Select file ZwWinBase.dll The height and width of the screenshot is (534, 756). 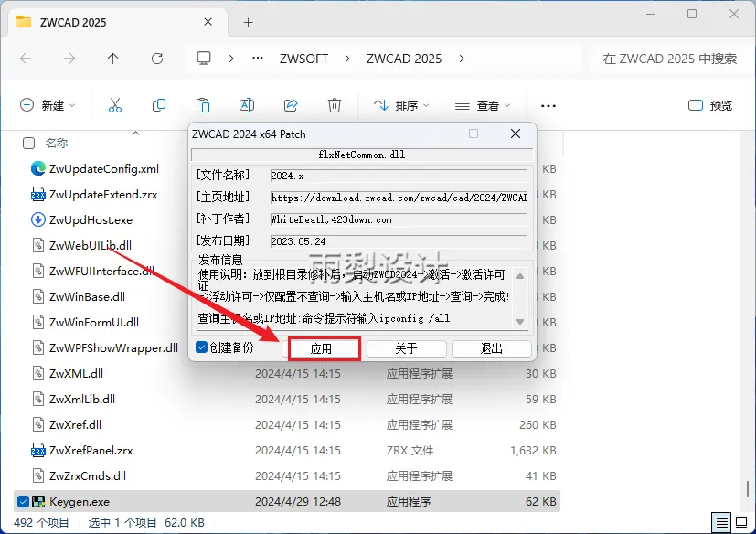[87, 296]
